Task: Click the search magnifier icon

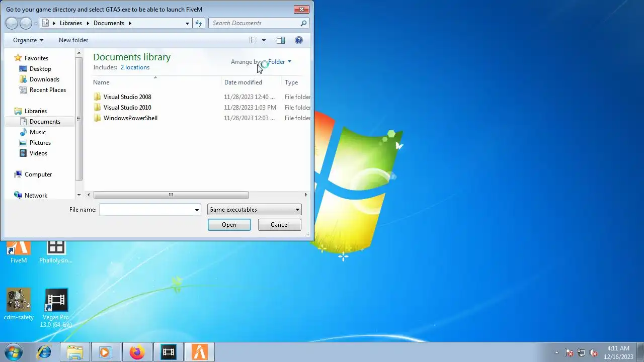Action: 303,23
